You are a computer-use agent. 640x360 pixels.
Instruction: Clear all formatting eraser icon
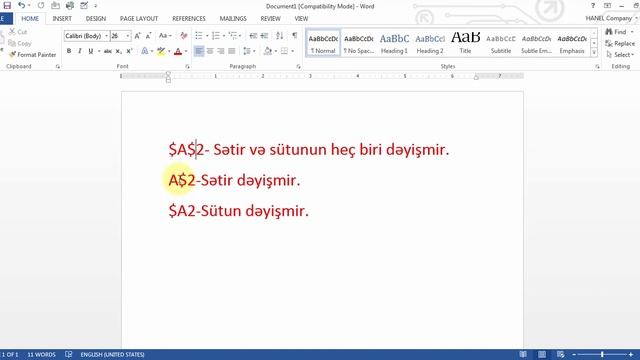(x=184, y=36)
